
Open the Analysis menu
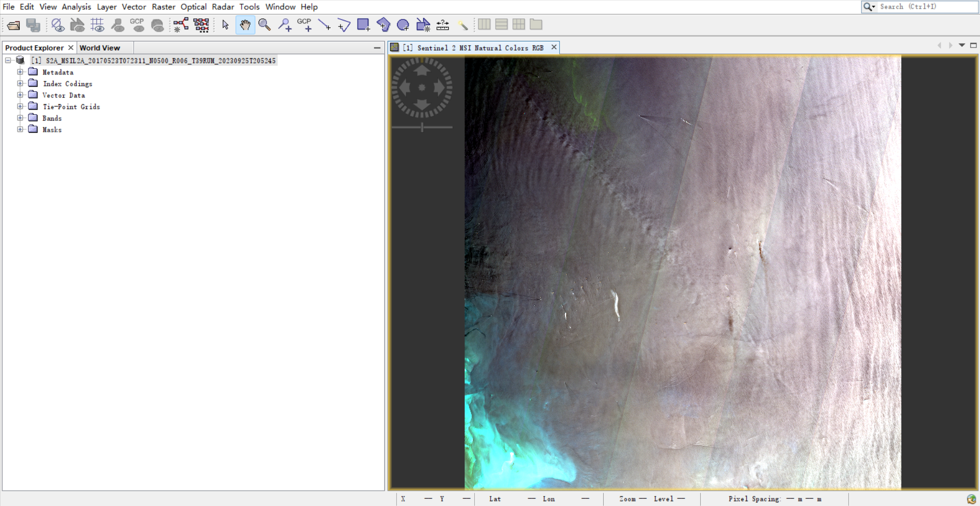[76, 7]
